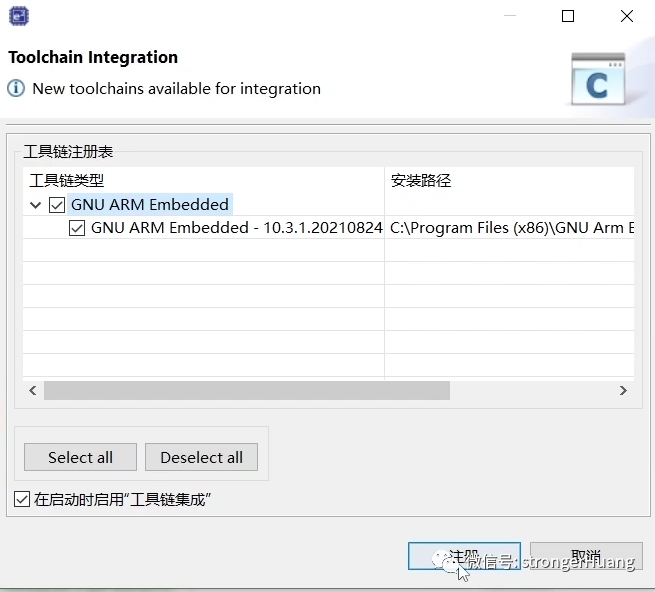Click the C window wizard banner icon
Image resolution: width=655 pixels, height=592 pixels.
[597, 80]
